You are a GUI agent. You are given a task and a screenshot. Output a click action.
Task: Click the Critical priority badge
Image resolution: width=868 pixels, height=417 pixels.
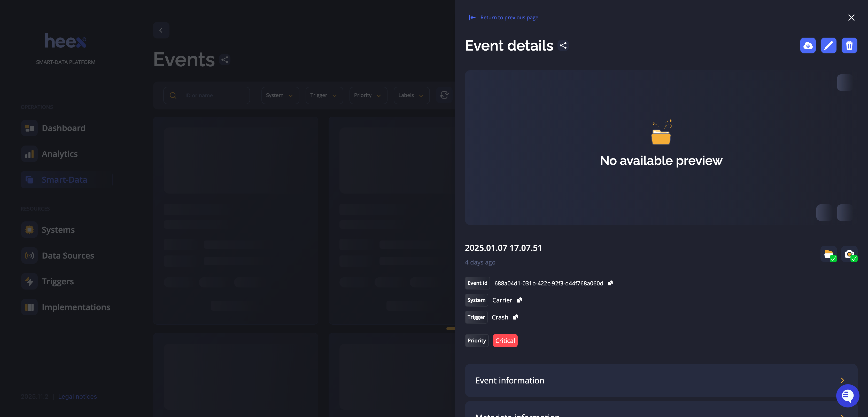(x=505, y=341)
